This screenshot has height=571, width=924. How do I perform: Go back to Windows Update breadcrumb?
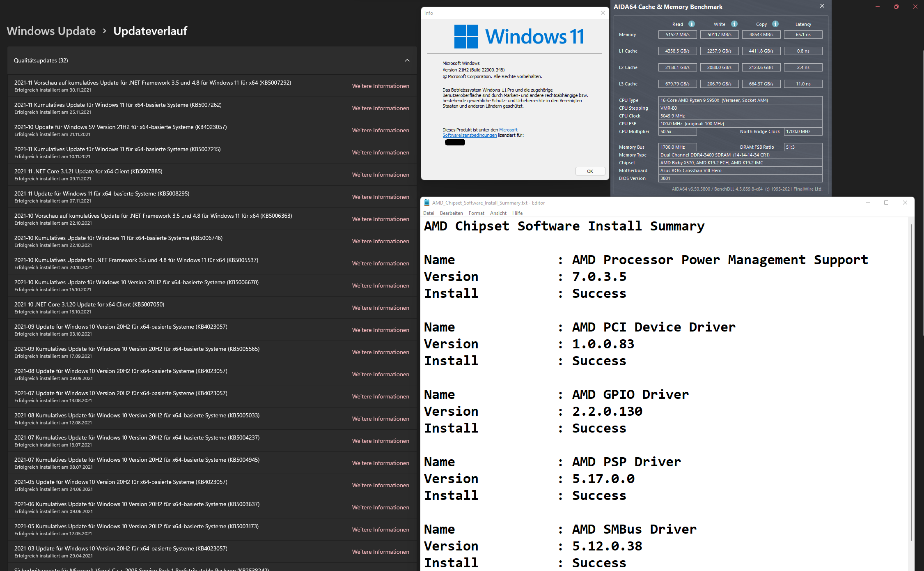(x=51, y=31)
